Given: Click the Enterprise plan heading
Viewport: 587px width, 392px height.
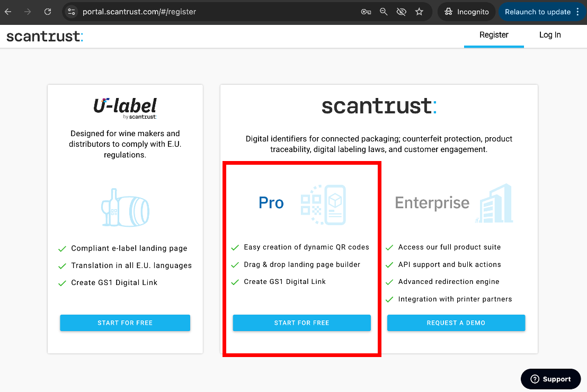Looking at the screenshot, I should 432,203.
